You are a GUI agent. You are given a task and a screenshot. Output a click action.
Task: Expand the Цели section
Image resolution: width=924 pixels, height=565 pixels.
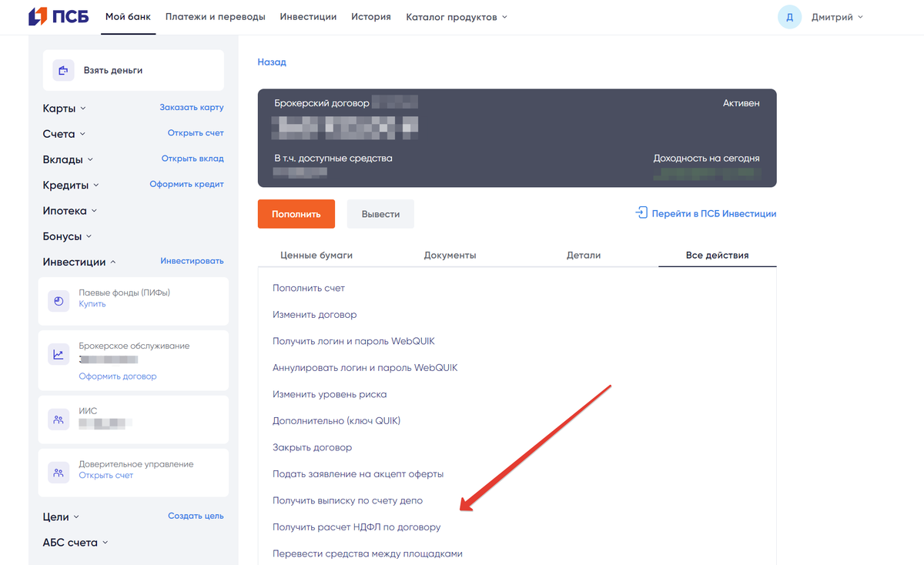click(62, 517)
